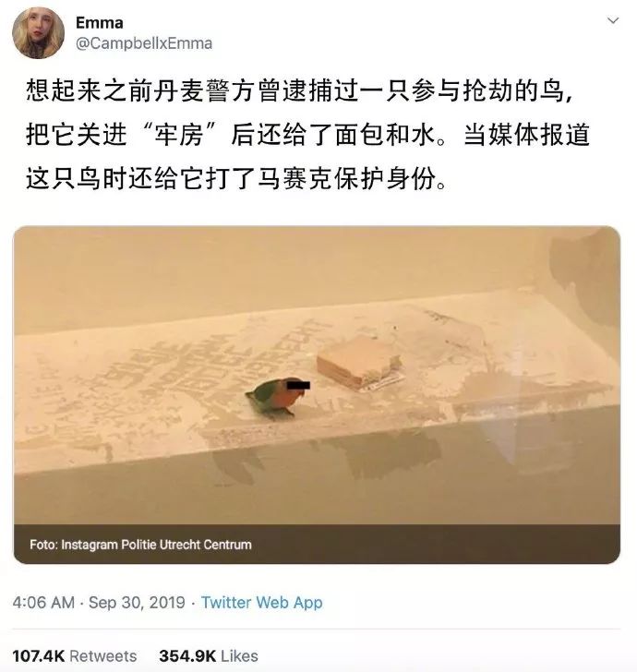Click the censored bird in the photo
The height and width of the screenshot is (672, 637).
(x=278, y=396)
